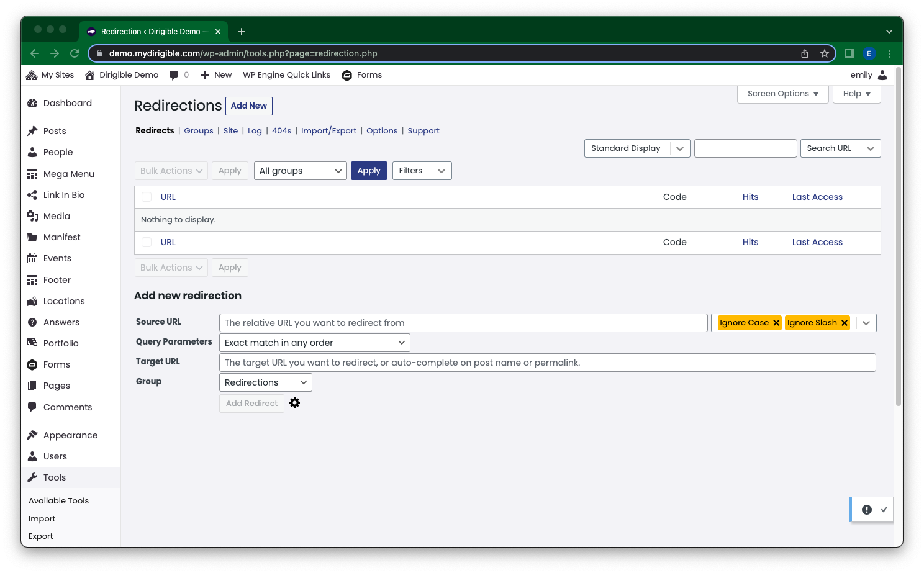Screen dimensions: 924x573
Task: Open the All groups dropdown
Action: tap(301, 171)
